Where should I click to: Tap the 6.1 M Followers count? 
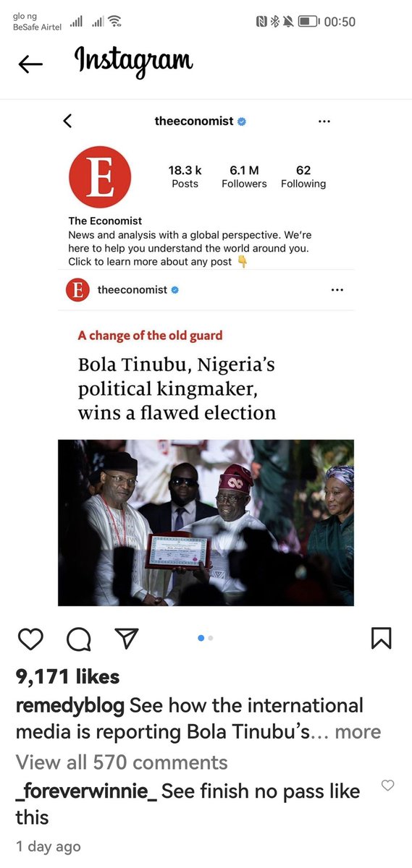point(244,176)
